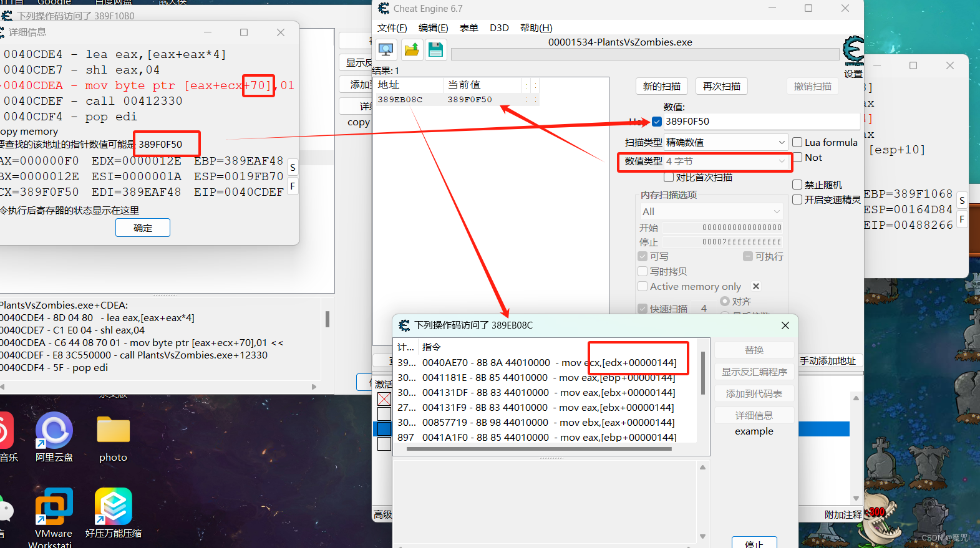Click the open file folder icon

(412, 50)
